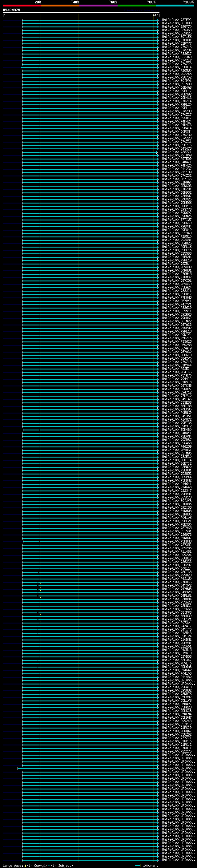Viewport: 197px width, 868px height.
Task: Click the orange ~40% identity legend bar
Action: 60,6
